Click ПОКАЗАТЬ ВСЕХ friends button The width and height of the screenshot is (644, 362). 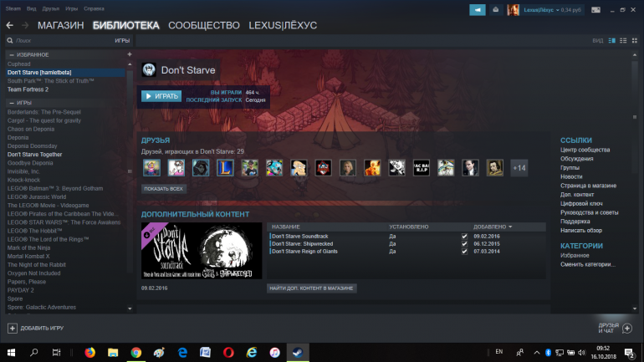163,189
